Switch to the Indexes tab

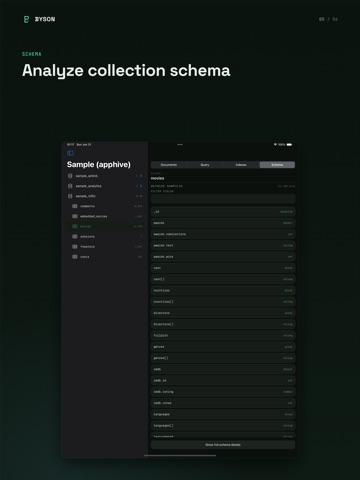pyautogui.click(x=241, y=165)
